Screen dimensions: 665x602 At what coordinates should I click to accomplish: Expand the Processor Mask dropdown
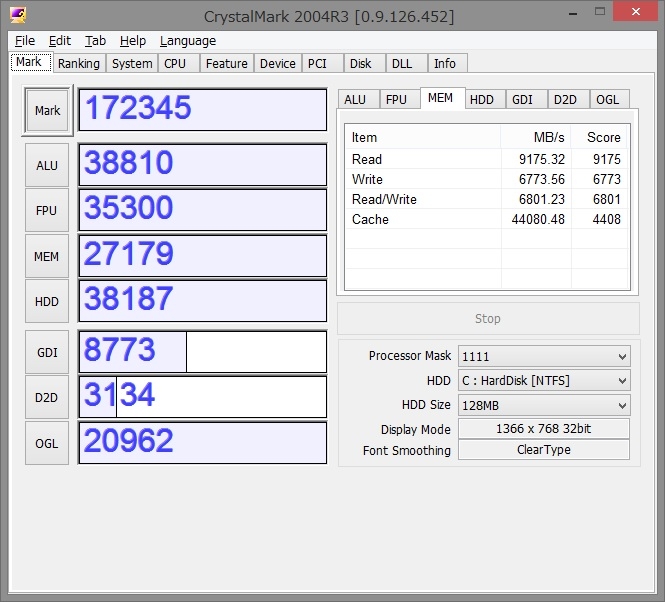tap(543, 356)
